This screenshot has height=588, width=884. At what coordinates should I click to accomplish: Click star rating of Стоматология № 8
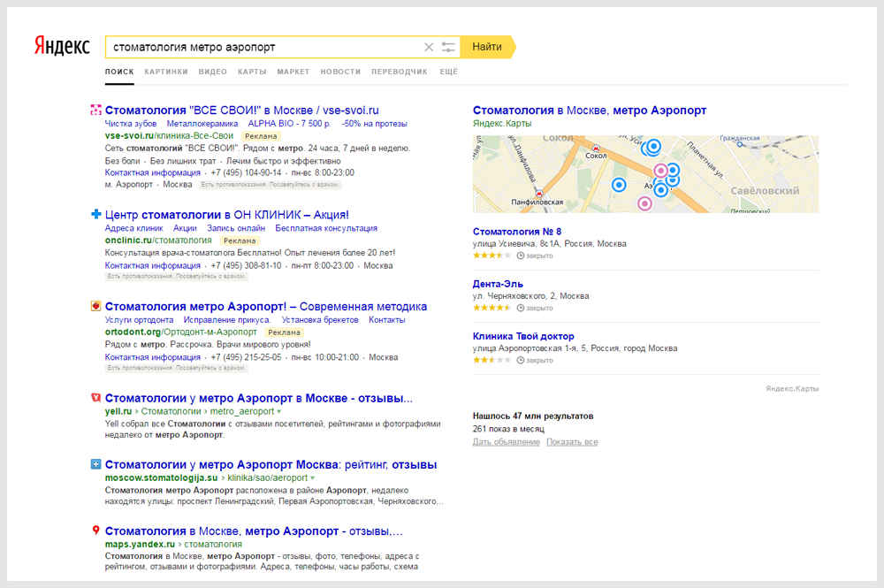tap(492, 256)
